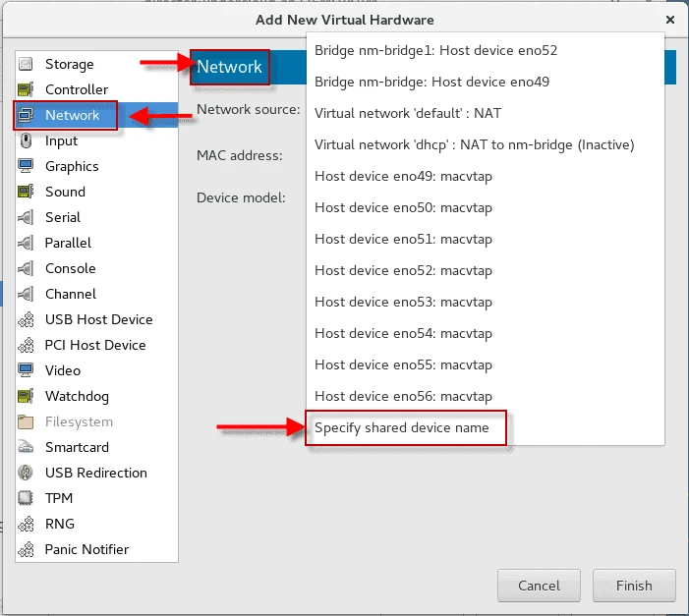Choose Bridge nm-bridge Host device eno49

pyautogui.click(x=486, y=82)
